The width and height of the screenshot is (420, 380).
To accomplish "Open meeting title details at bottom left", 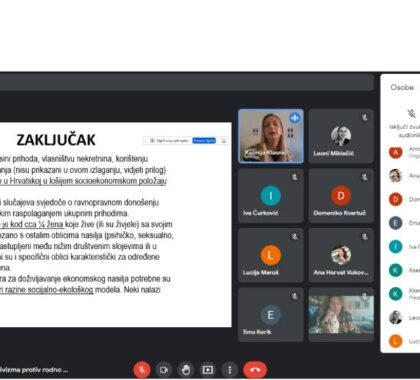I will click(34, 370).
